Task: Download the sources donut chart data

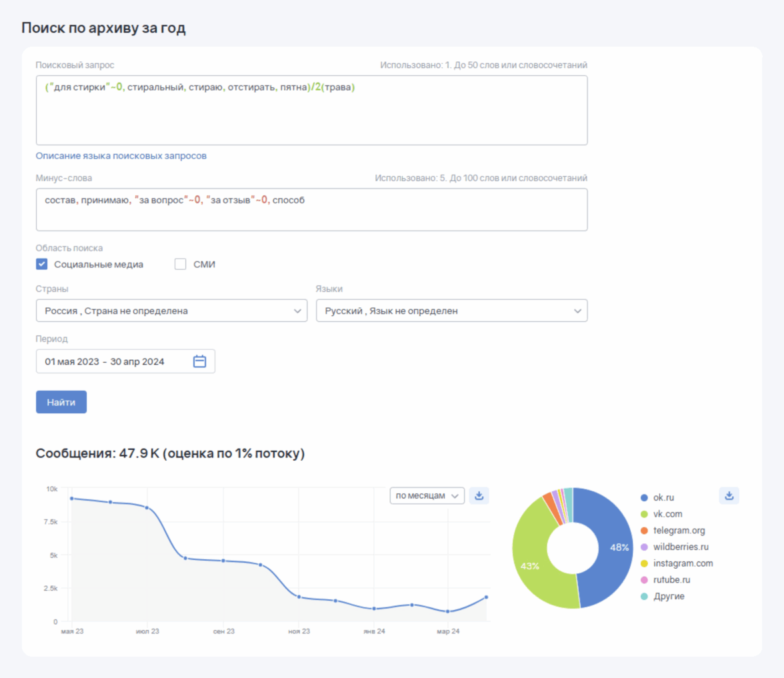Action: point(729,495)
